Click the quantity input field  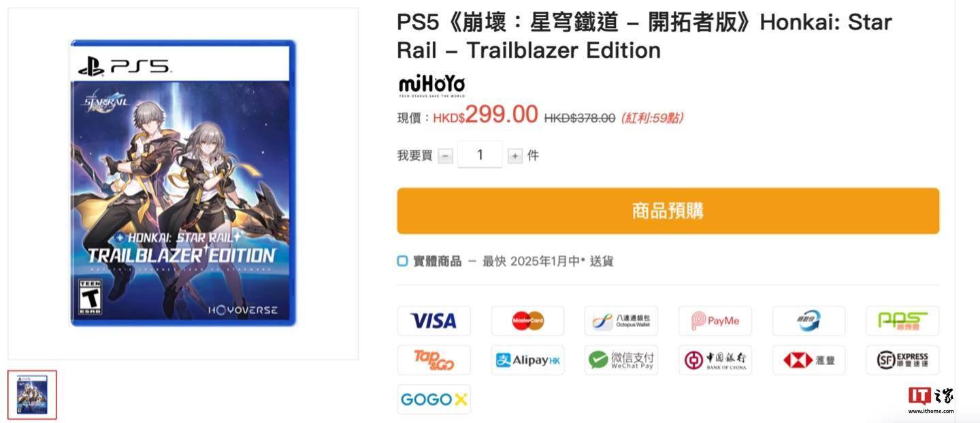(480, 155)
